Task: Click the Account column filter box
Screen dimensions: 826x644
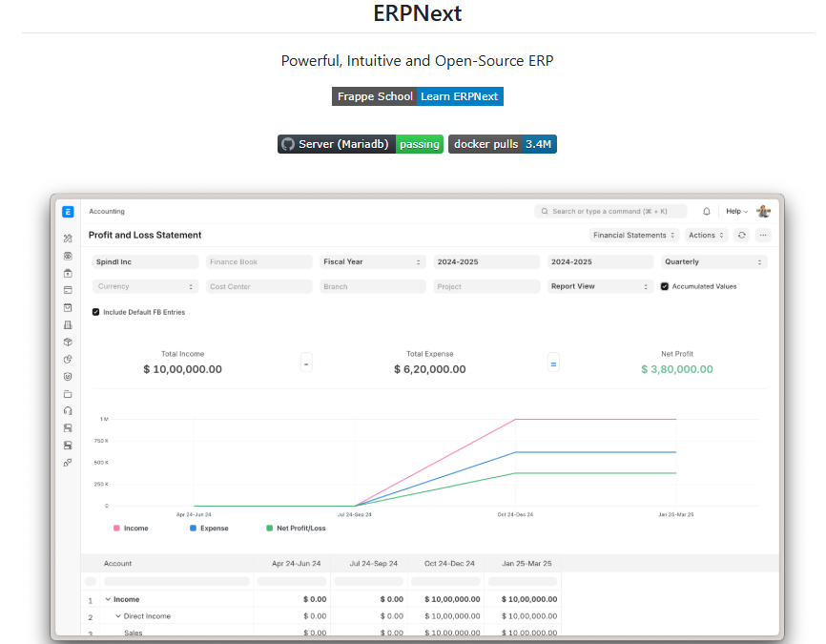Action: [176, 581]
